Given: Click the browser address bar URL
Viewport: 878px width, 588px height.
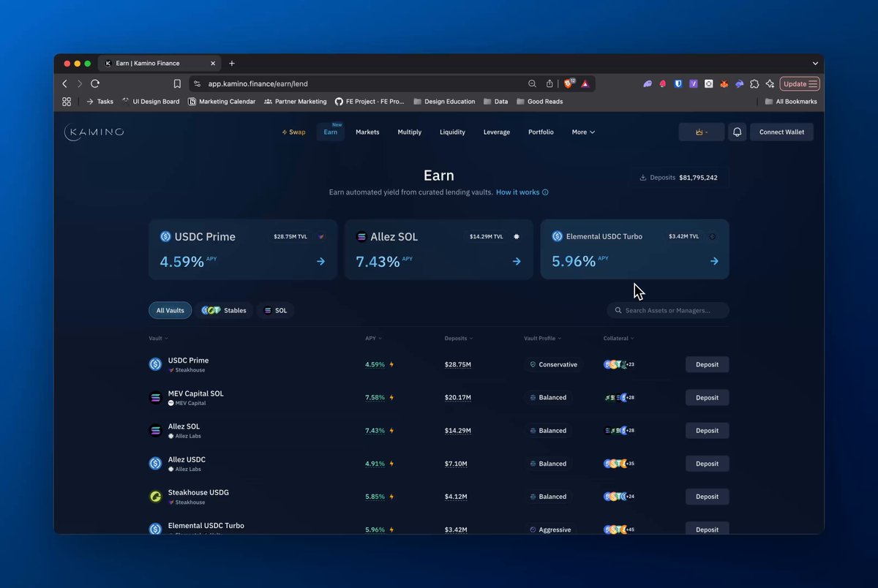Looking at the screenshot, I should [x=258, y=84].
